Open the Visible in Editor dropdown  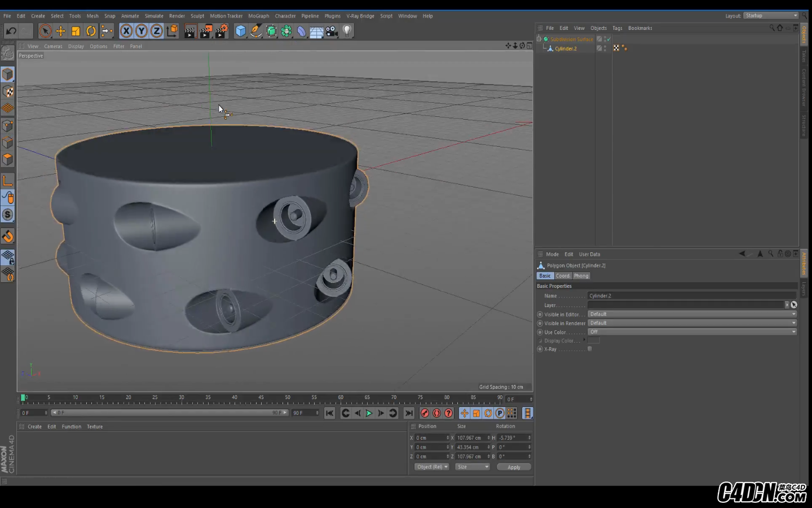(x=692, y=314)
